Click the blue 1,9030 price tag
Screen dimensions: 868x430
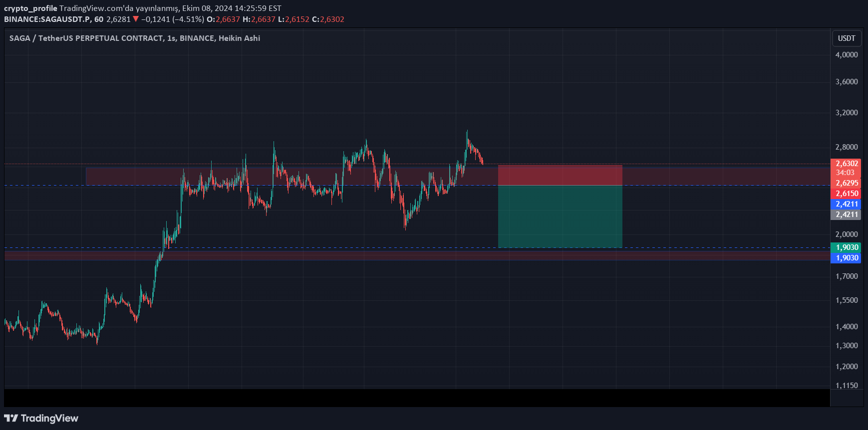pos(846,258)
